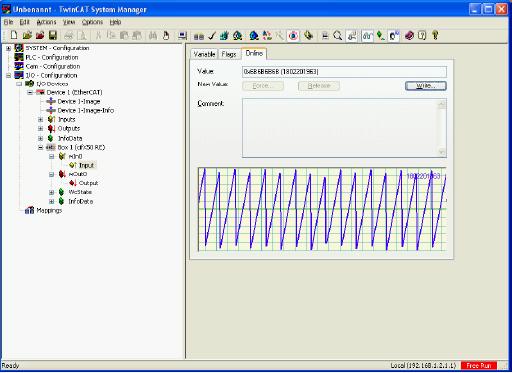Open the File menu
The height and width of the screenshot is (373, 512).
[8, 22]
